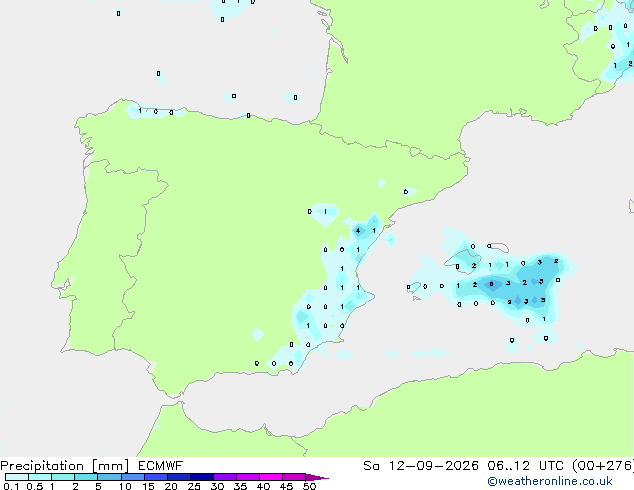
Task: Open the weatheronline.co.uk copyright link
Action: click(x=550, y=481)
